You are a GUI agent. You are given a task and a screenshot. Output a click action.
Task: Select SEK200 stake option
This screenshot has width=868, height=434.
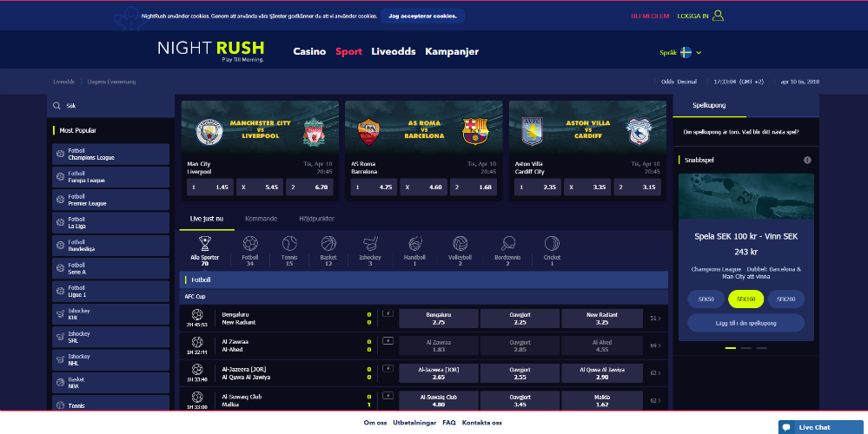tap(786, 299)
